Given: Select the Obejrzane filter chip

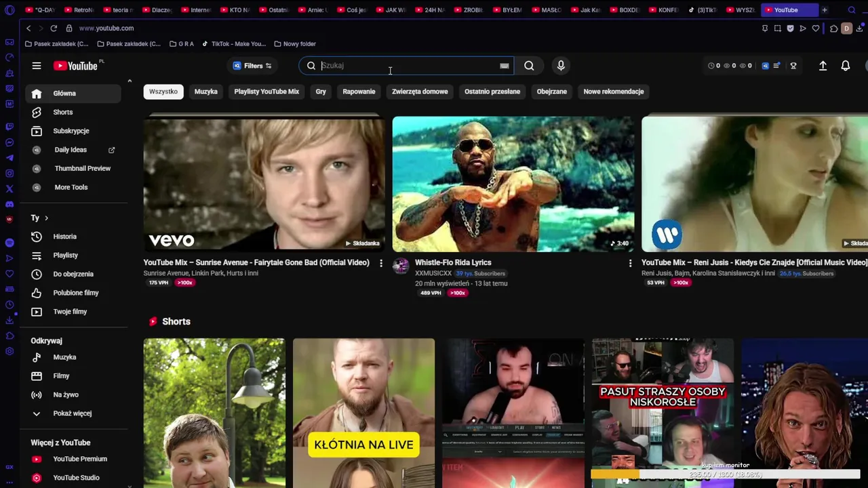Looking at the screenshot, I should (552, 91).
